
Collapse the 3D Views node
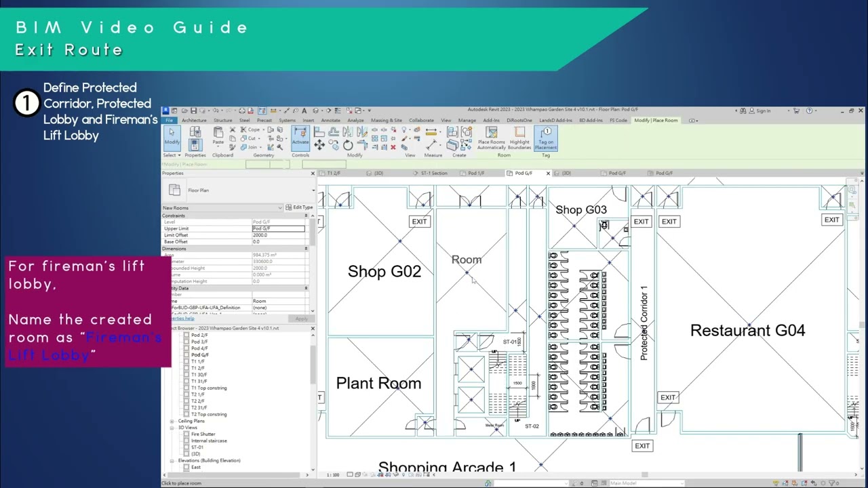(x=172, y=428)
